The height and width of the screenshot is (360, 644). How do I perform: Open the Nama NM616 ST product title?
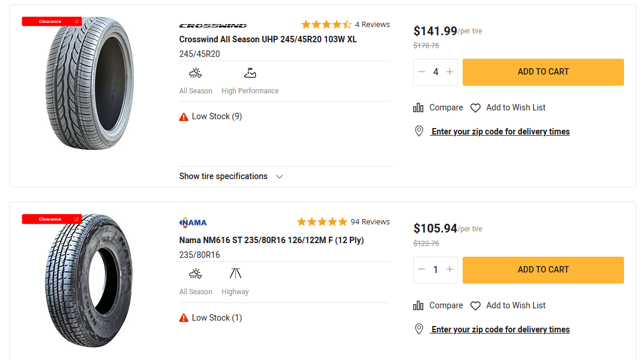[x=271, y=240]
